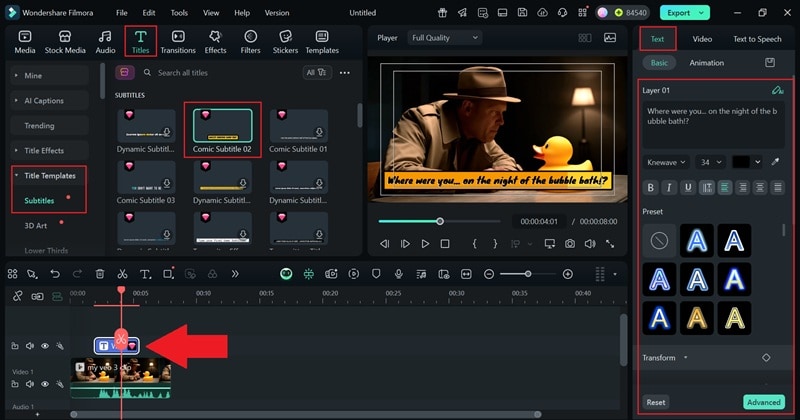Click the voiceover microphone icon
The width and height of the screenshot is (800, 420).
tap(398, 274)
